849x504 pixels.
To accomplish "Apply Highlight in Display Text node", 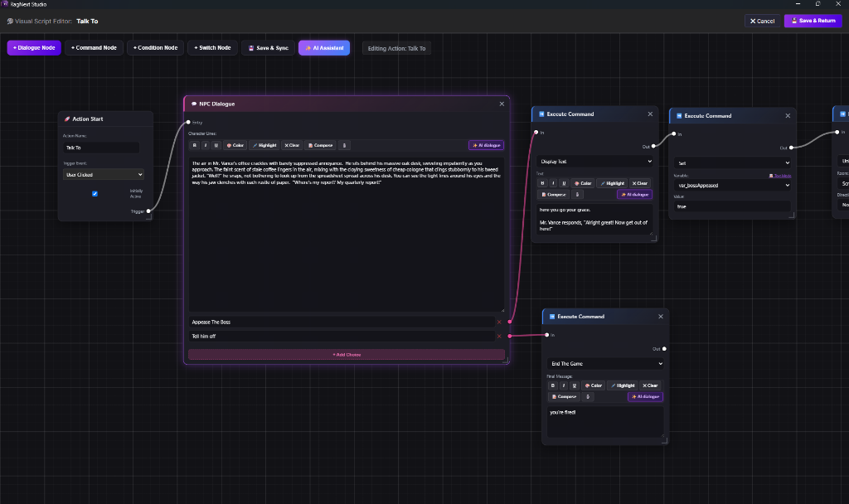I will 612,183.
